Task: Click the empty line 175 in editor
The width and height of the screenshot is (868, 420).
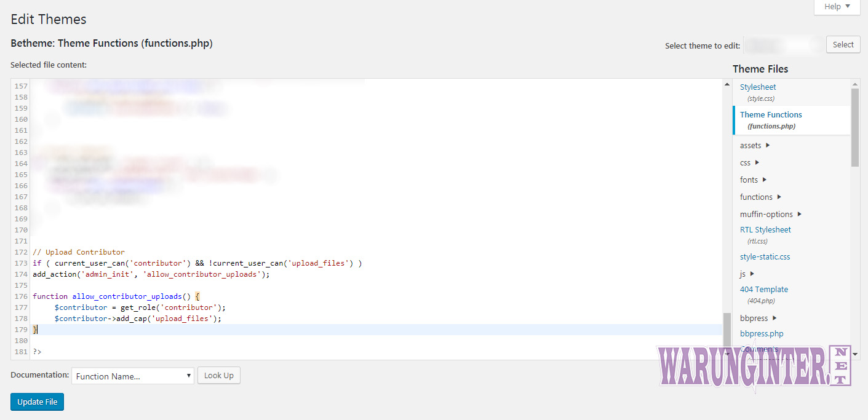Action: point(378,285)
